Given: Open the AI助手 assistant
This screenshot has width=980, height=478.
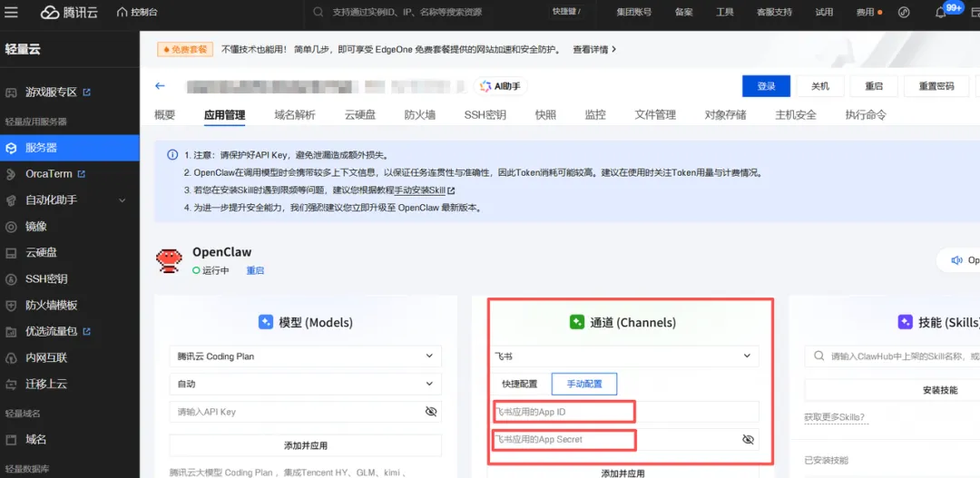Looking at the screenshot, I should pos(500,86).
